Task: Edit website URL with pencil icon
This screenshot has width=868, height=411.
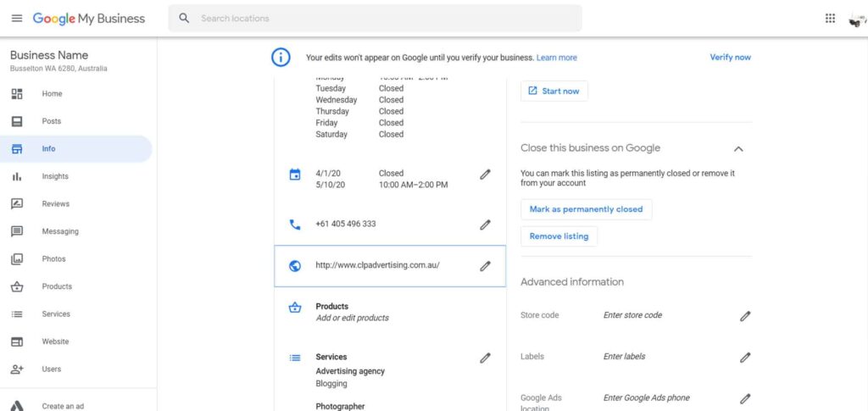Action: click(485, 266)
